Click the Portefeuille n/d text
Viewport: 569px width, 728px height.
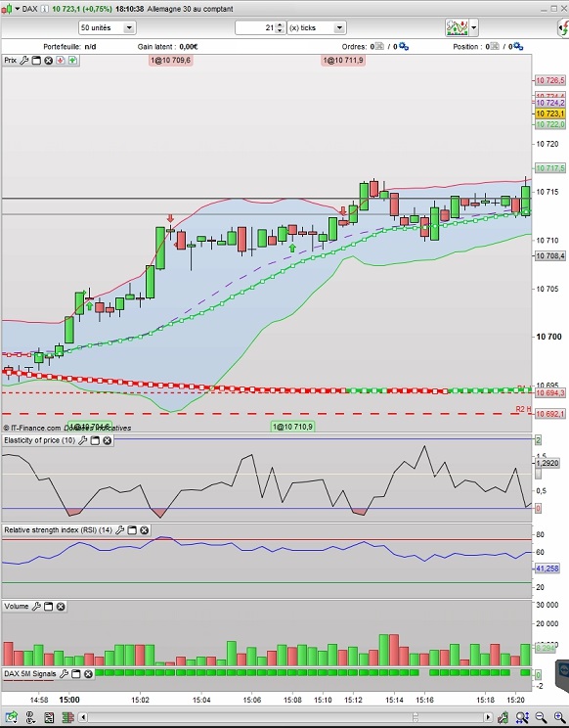(69, 46)
